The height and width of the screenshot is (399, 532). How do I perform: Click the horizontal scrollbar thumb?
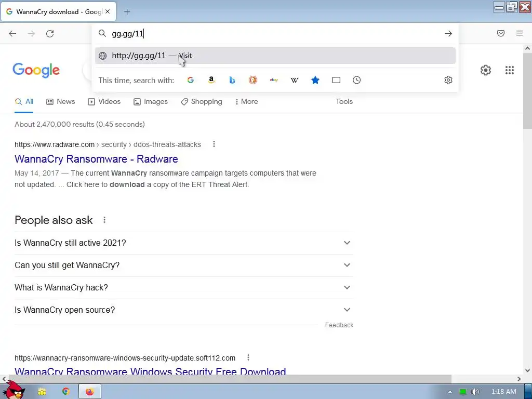(x=230, y=379)
